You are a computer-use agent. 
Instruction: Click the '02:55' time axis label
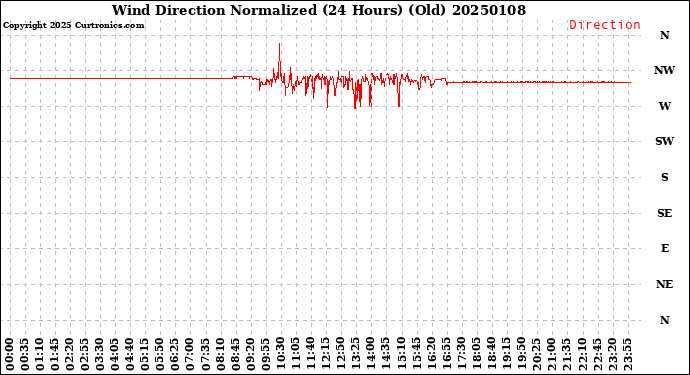coord(85,355)
